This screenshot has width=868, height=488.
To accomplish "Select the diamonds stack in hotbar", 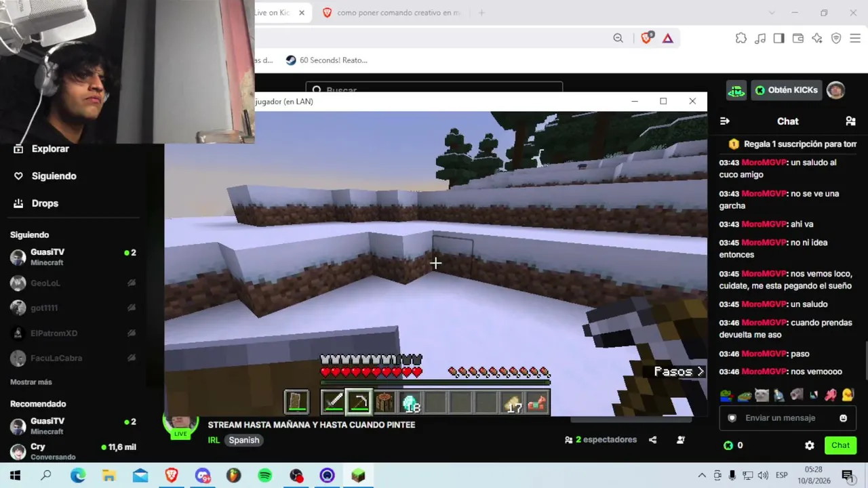I will tap(410, 403).
